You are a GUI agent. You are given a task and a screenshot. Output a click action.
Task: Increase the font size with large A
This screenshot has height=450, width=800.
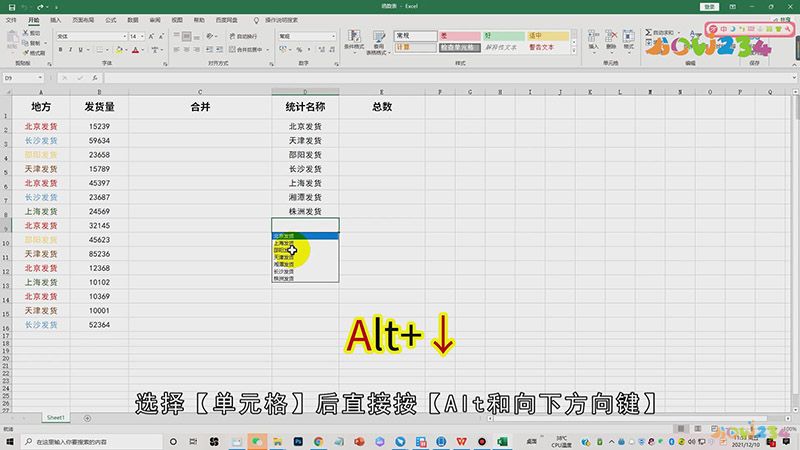click(151, 36)
